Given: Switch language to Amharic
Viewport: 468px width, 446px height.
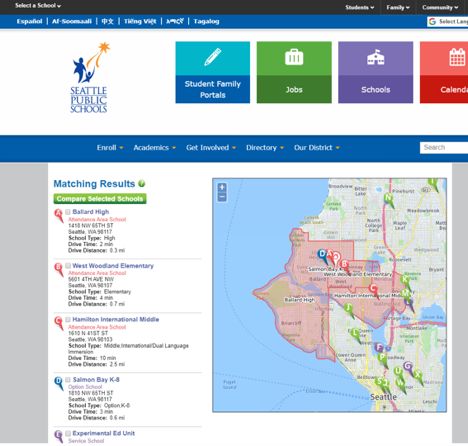Looking at the screenshot, I should [175, 21].
